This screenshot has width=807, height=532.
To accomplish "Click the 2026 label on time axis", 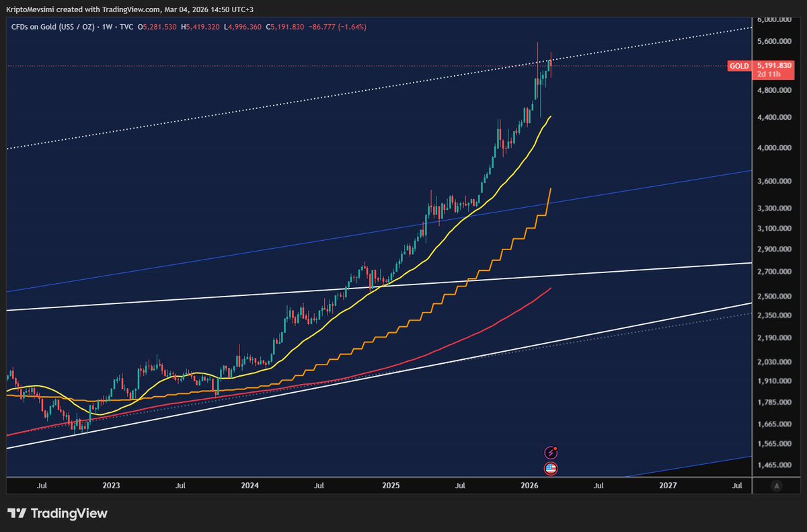I will click(529, 485).
